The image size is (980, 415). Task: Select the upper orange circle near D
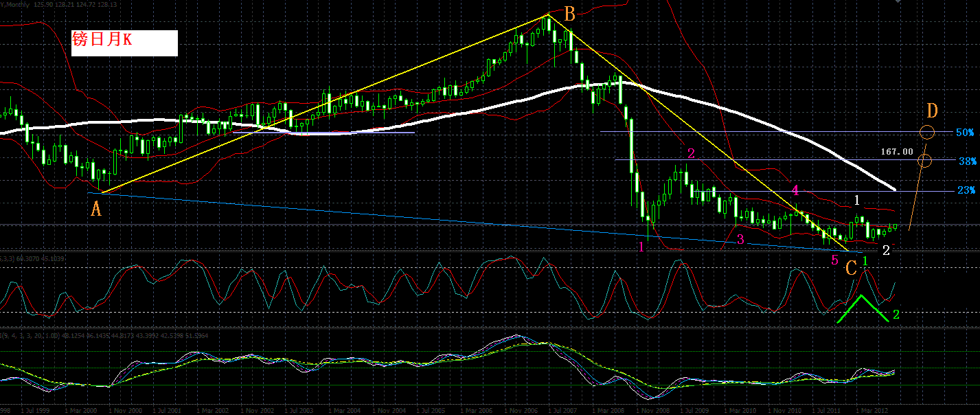(927, 132)
